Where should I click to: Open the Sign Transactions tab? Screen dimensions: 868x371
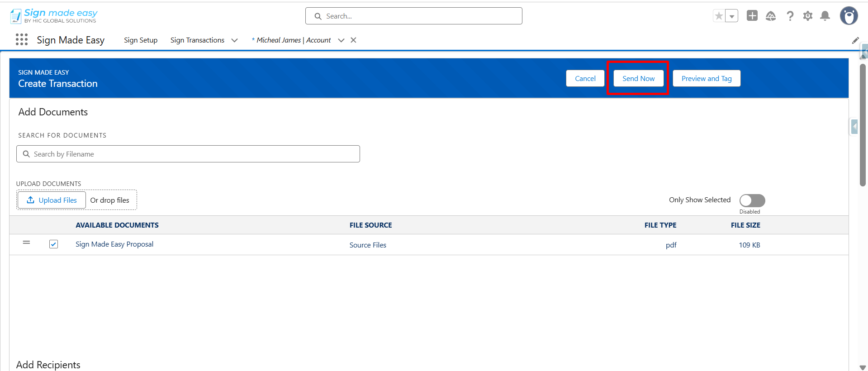point(197,40)
